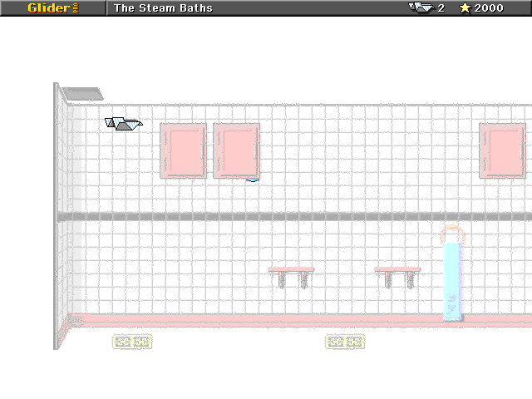Screen dimensions: 532x399
Task: Click the pink wall panel at right edge
Action: (502, 150)
